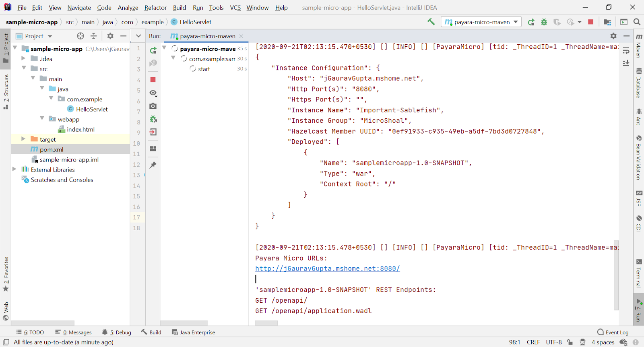Pin the Run tab
The height and width of the screenshot is (347, 644).
(153, 165)
